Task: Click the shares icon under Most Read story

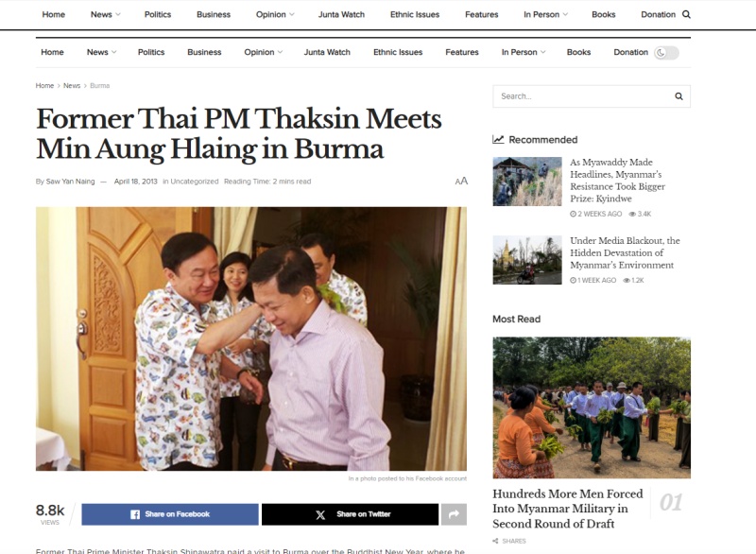Action: click(495, 541)
